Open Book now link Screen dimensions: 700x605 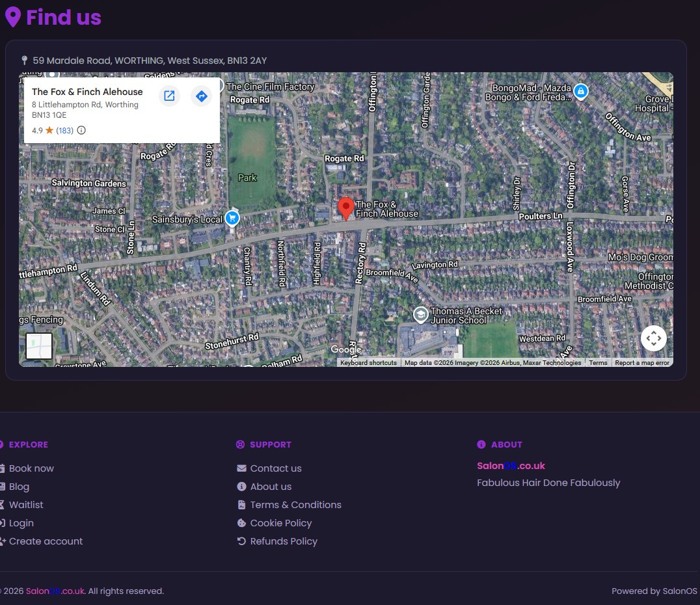click(31, 468)
